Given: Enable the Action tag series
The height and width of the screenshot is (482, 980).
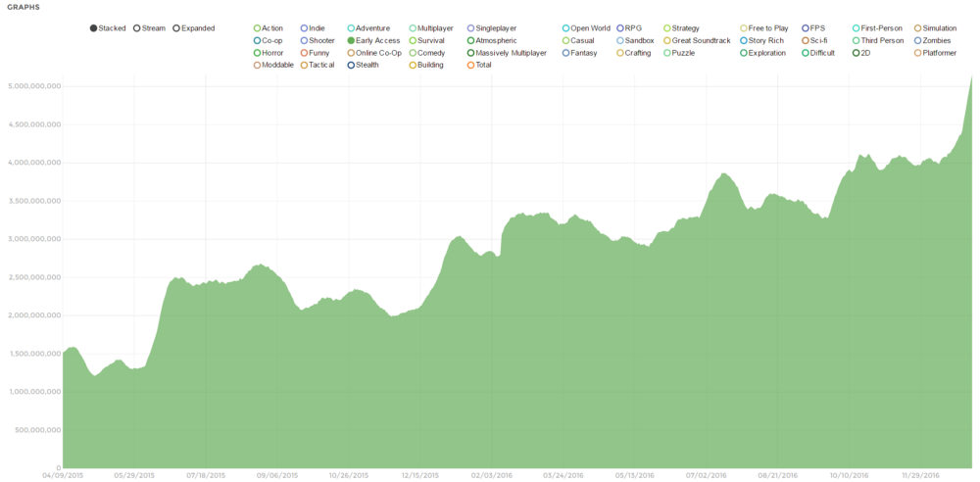Looking at the screenshot, I should (268, 28).
